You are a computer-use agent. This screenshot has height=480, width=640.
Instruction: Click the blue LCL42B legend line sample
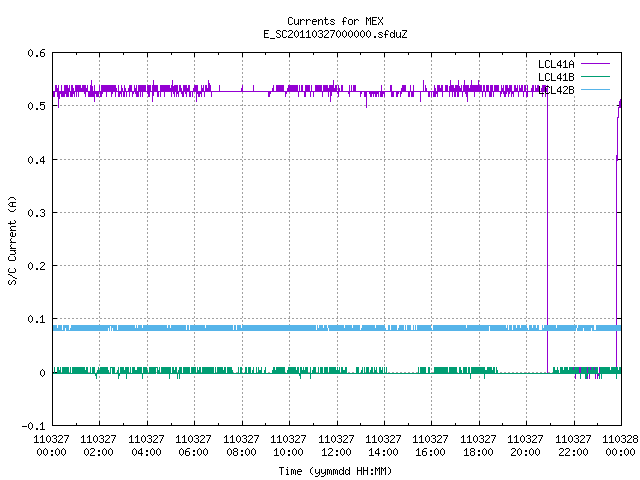point(595,89)
